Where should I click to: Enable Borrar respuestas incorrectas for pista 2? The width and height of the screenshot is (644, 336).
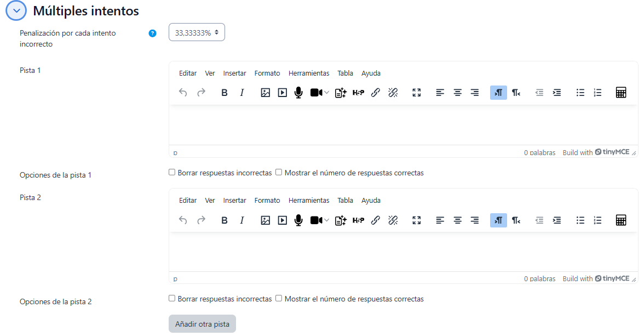click(172, 298)
